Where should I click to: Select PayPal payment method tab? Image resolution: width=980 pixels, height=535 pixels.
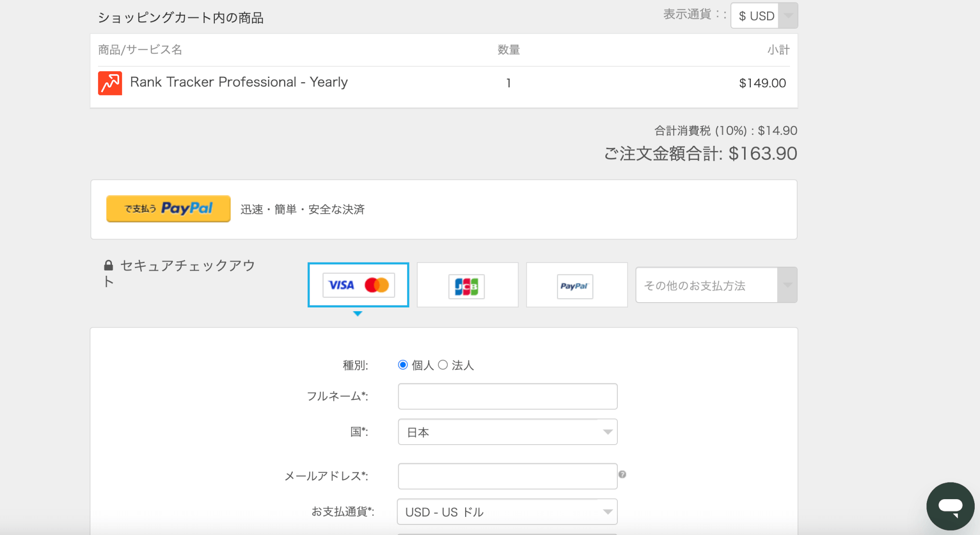point(577,285)
